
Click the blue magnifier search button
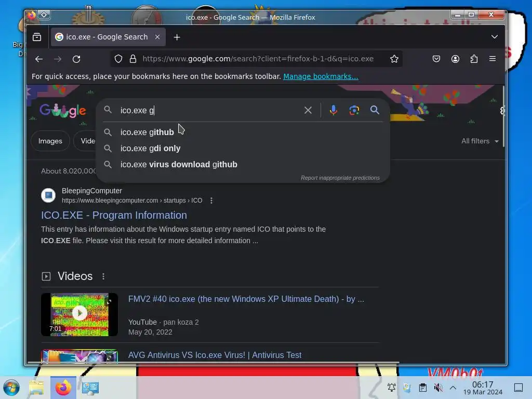click(x=375, y=110)
